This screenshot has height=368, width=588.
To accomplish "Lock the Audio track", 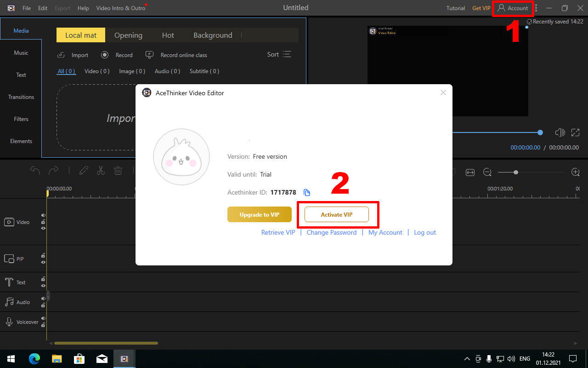I will click(x=43, y=305).
